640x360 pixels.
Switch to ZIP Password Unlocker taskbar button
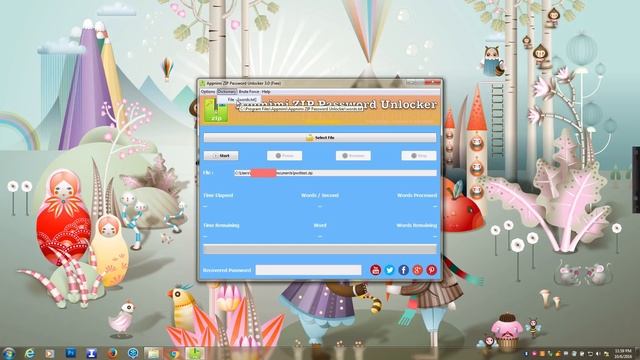(x=195, y=353)
